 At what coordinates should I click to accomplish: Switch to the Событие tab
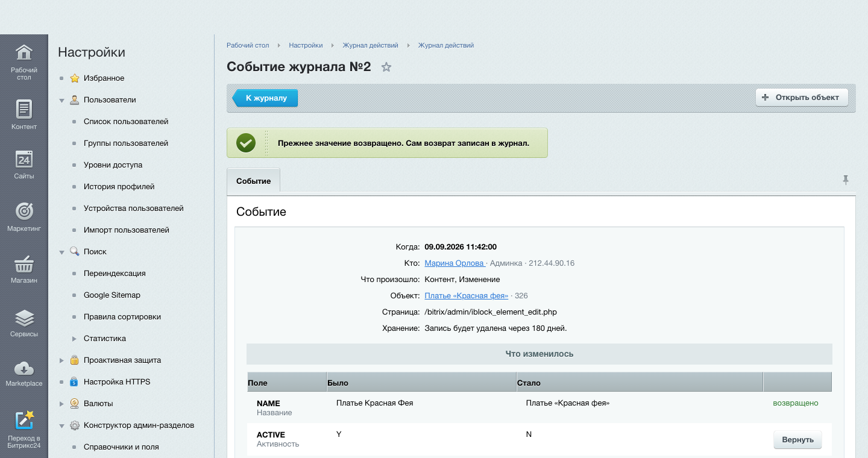pyautogui.click(x=254, y=181)
